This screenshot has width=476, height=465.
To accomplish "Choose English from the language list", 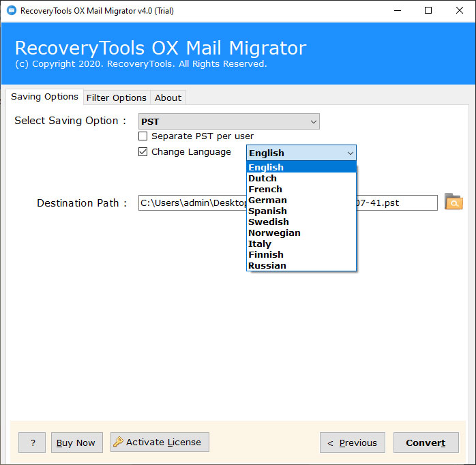I will click(301, 167).
